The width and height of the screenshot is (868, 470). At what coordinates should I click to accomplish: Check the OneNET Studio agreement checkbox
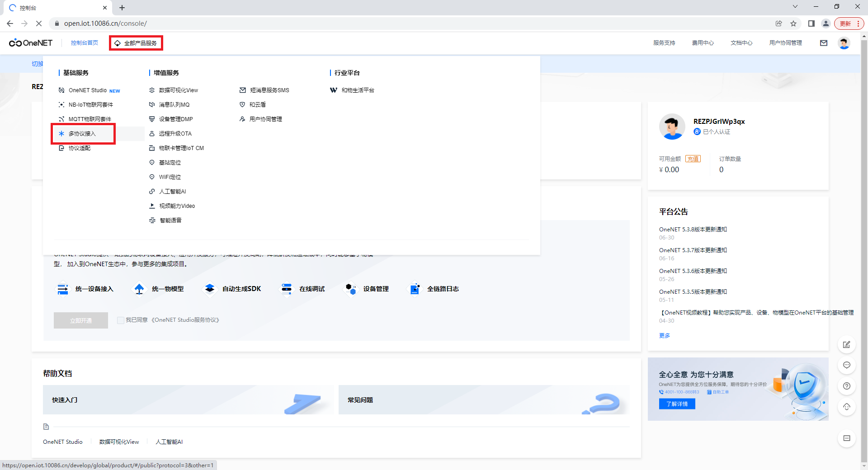coord(120,320)
